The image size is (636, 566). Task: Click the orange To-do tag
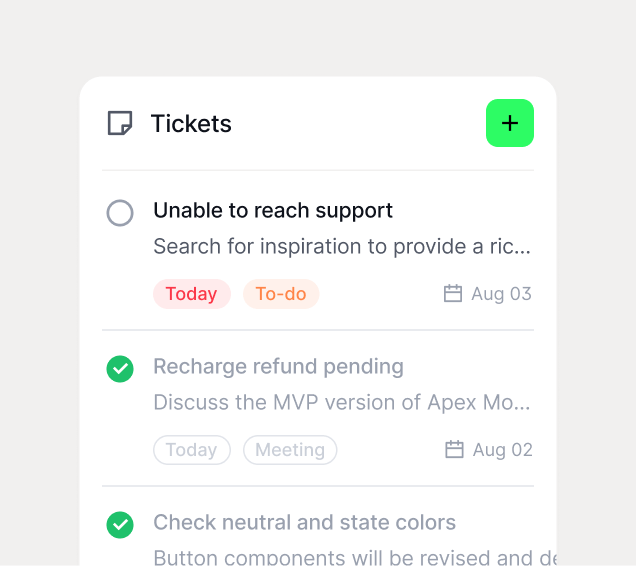[281, 293]
